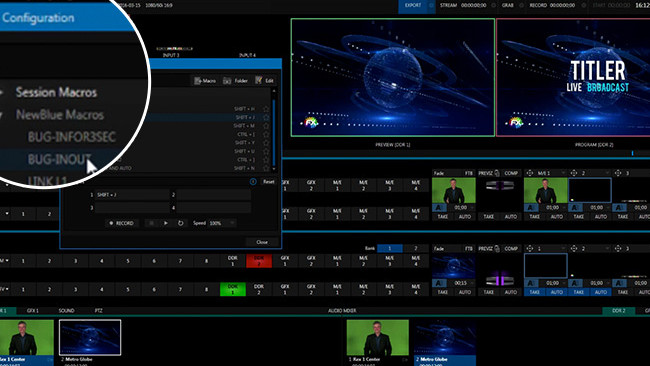Click the GRAB still button
The height and width of the screenshot is (366, 650).
pos(508,5)
